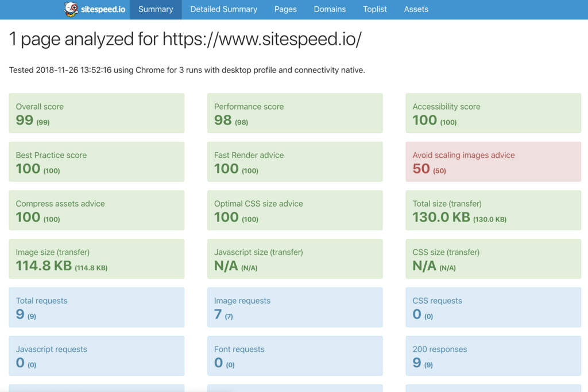Click the CSS requests card
The height and width of the screenshot is (392, 588).
click(x=493, y=307)
